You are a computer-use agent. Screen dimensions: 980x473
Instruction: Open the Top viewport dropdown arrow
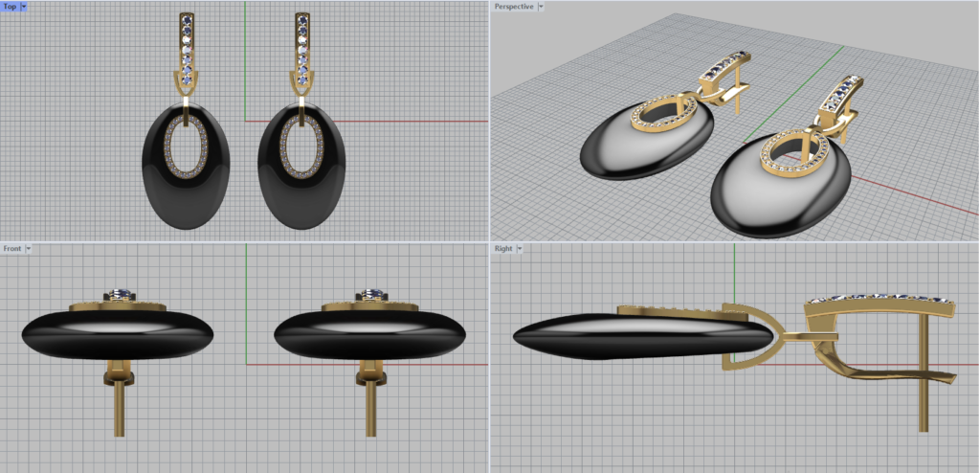[23, 7]
